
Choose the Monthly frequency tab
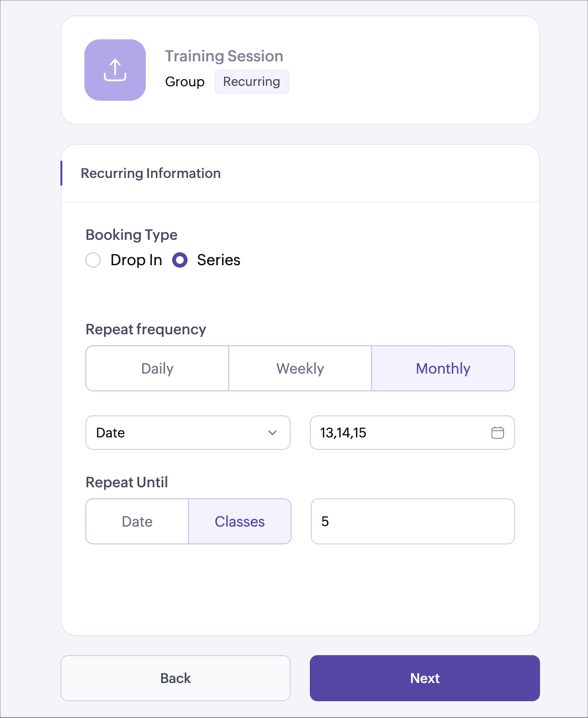(443, 368)
